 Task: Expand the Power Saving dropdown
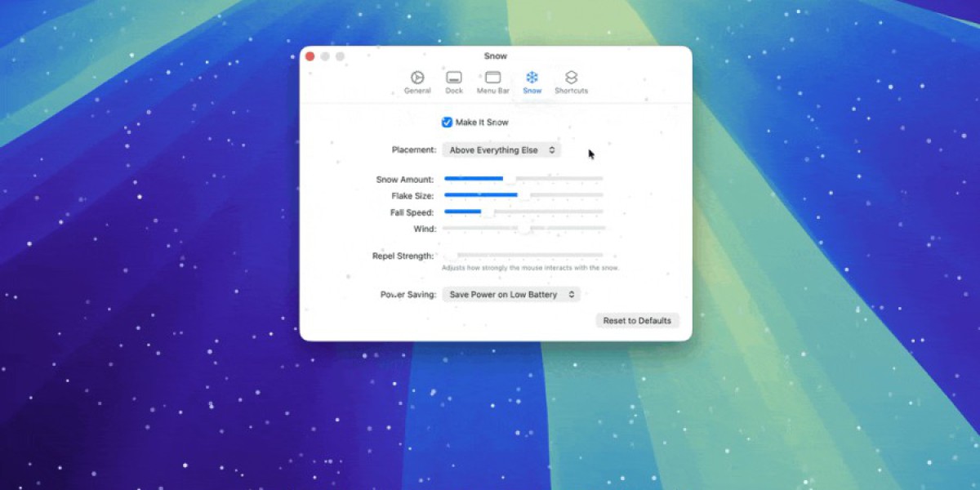pos(510,295)
